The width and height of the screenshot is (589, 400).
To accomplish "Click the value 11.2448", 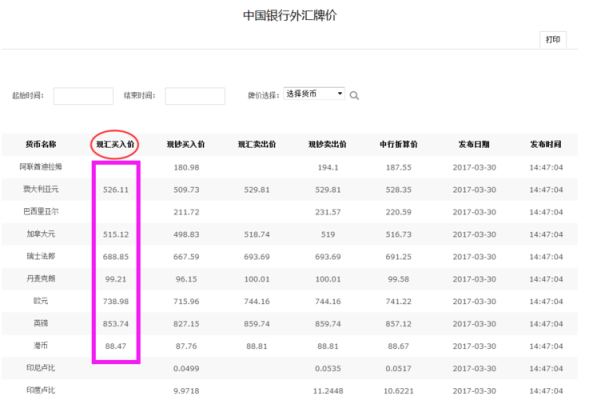I will (x=328, y=391).
